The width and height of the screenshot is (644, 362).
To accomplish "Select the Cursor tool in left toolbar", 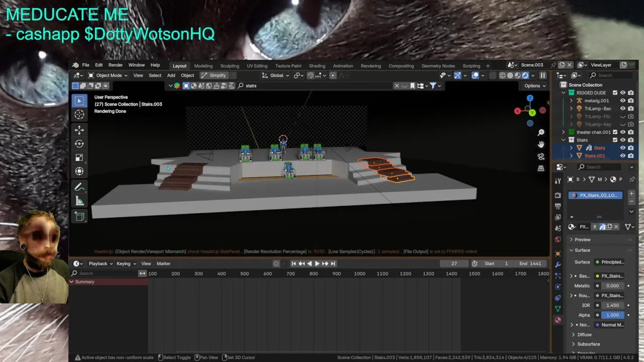I will tap(79, 115).
